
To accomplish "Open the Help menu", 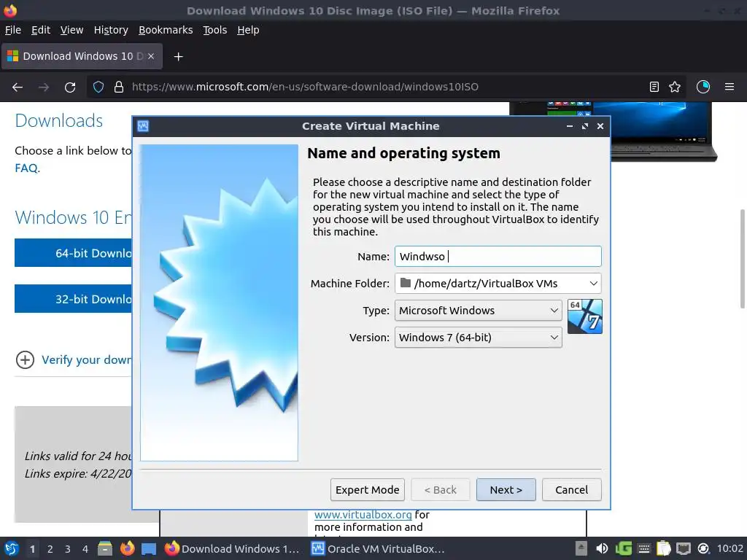I will click(248, 30).
